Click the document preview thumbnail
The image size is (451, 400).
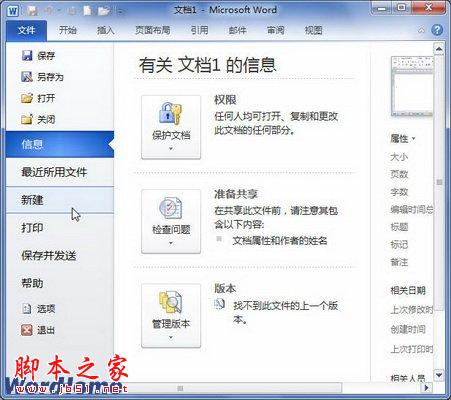tap(412, 86)
